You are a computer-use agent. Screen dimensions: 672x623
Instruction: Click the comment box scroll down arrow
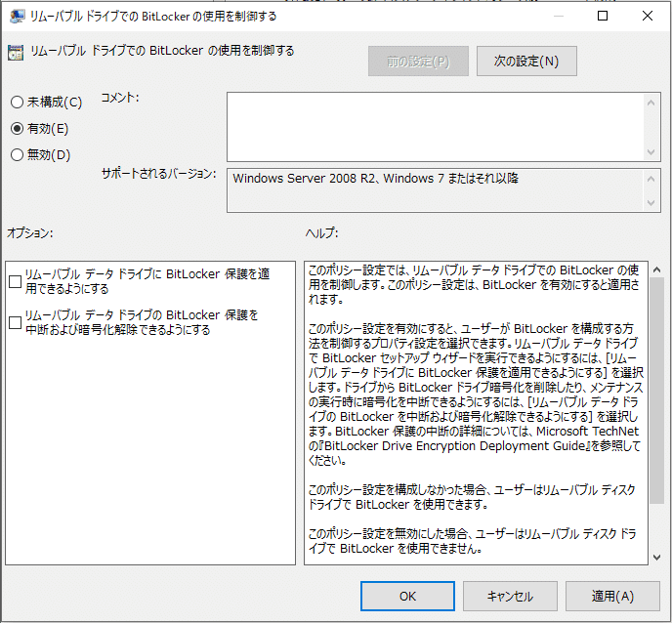point(651,151)
